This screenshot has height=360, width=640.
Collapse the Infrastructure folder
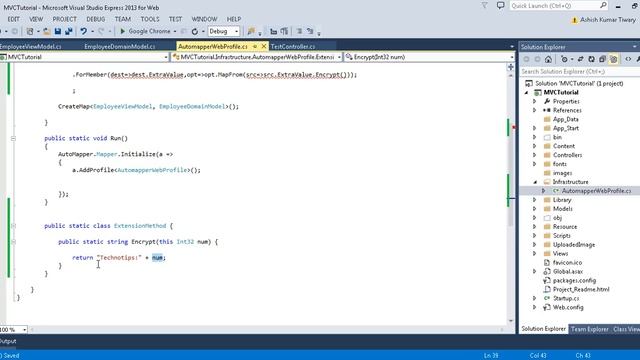pos(535,182)
